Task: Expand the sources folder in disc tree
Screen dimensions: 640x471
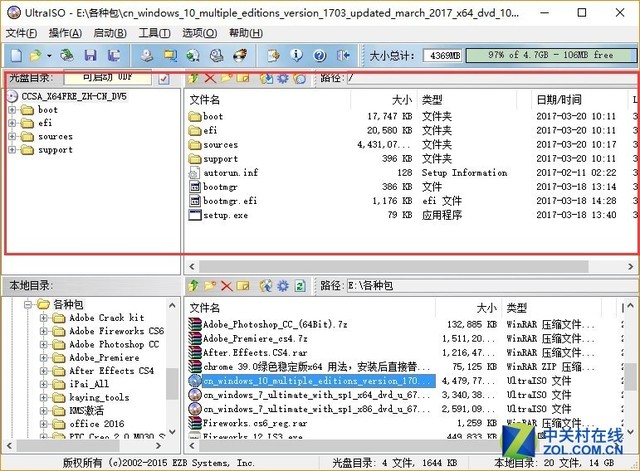Action: tap(12, 136)
